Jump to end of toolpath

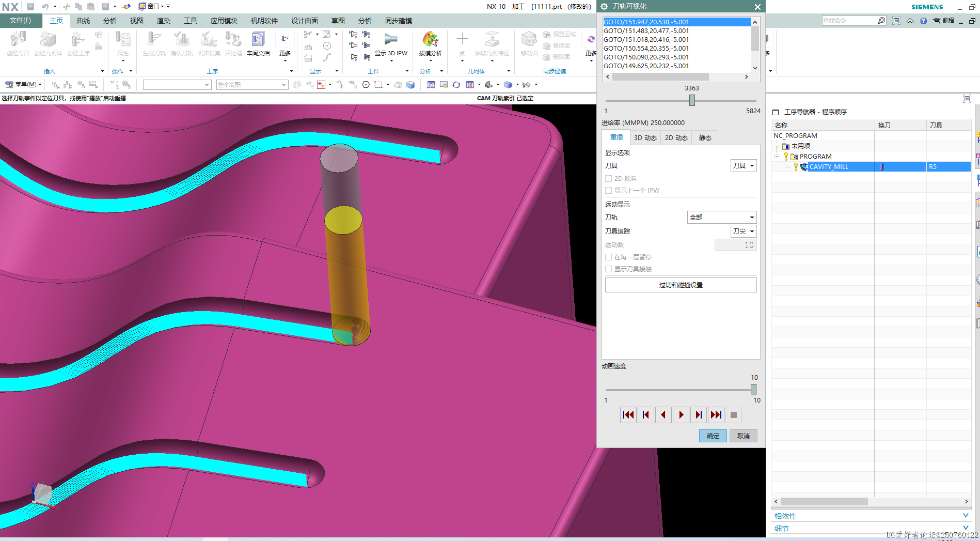click(x=716, y=415)
